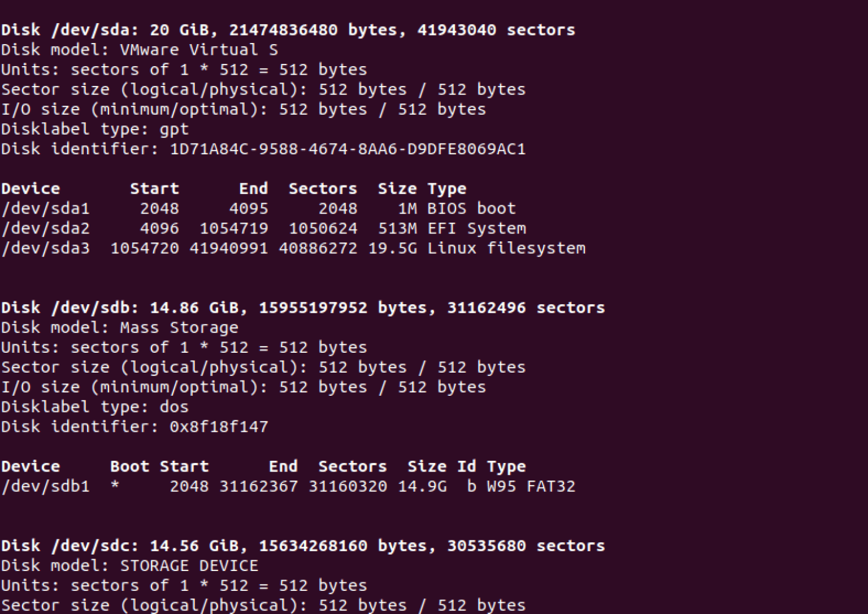Click the 19.5G size value

pos(393,248)
